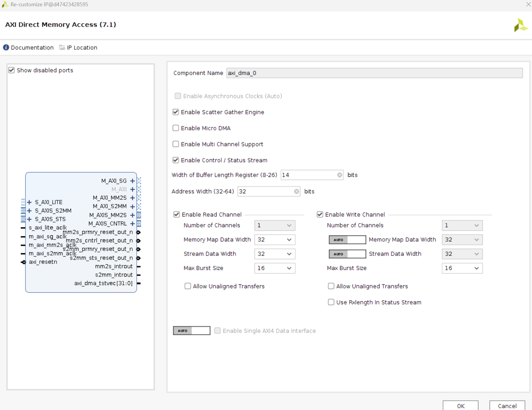Open the Read Channel Stream Data Width dropdown
The height and width of the screenshot is (410, 532).
point(274,254)
